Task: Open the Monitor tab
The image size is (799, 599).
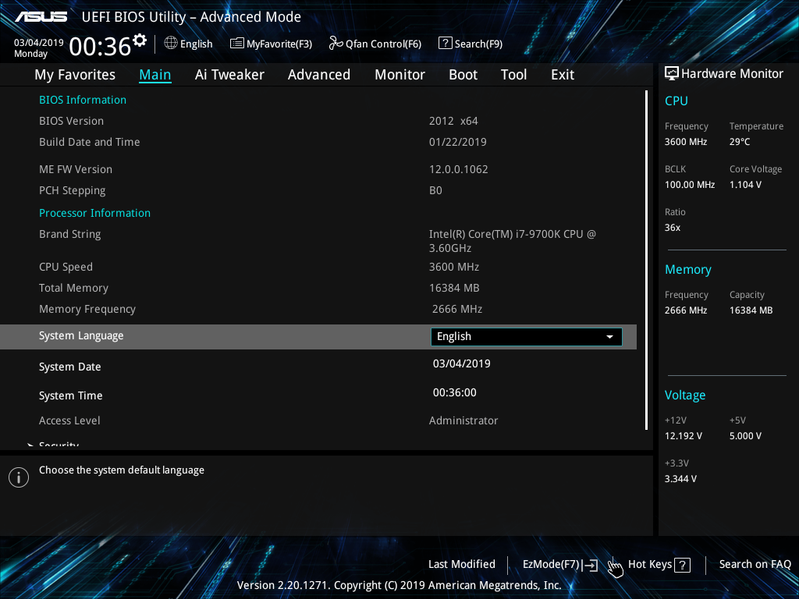Action: (x=400, y=75)
